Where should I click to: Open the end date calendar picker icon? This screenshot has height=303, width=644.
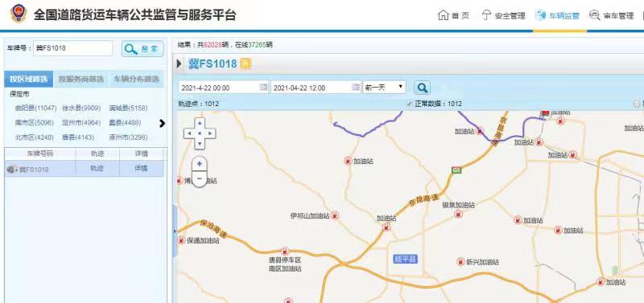coord(356,88)
